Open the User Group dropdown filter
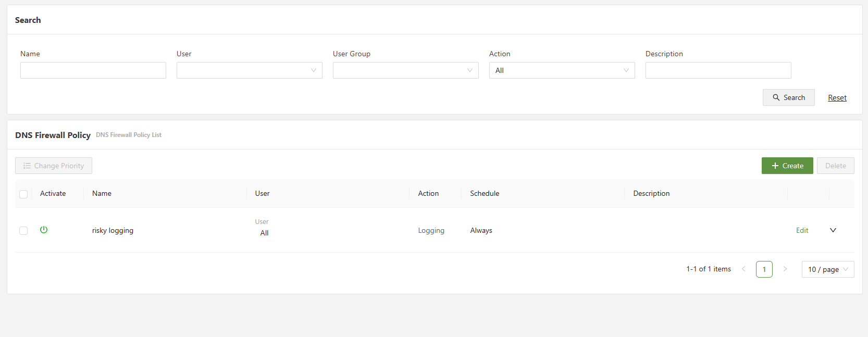The image size is (868, 337). point(405,70)
